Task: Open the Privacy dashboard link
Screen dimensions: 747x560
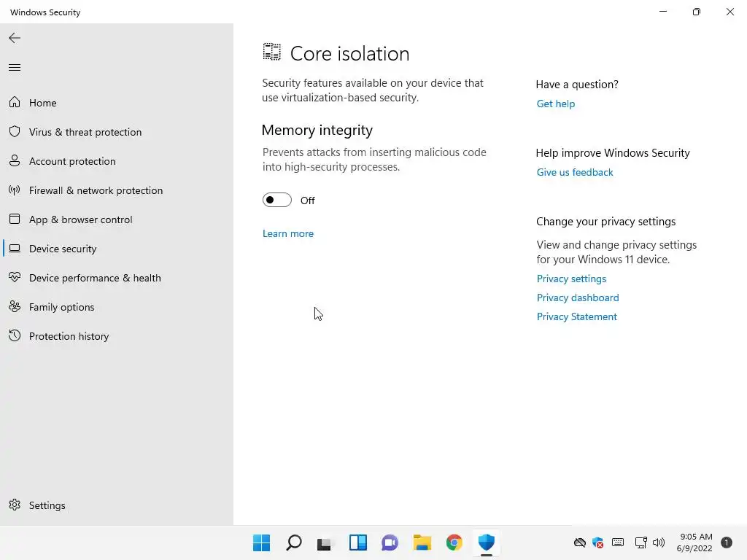Action: (x=578, y=297)
